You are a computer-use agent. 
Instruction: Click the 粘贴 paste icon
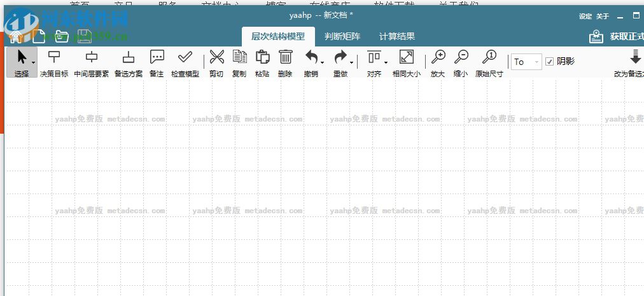click(x=262, y=57)
